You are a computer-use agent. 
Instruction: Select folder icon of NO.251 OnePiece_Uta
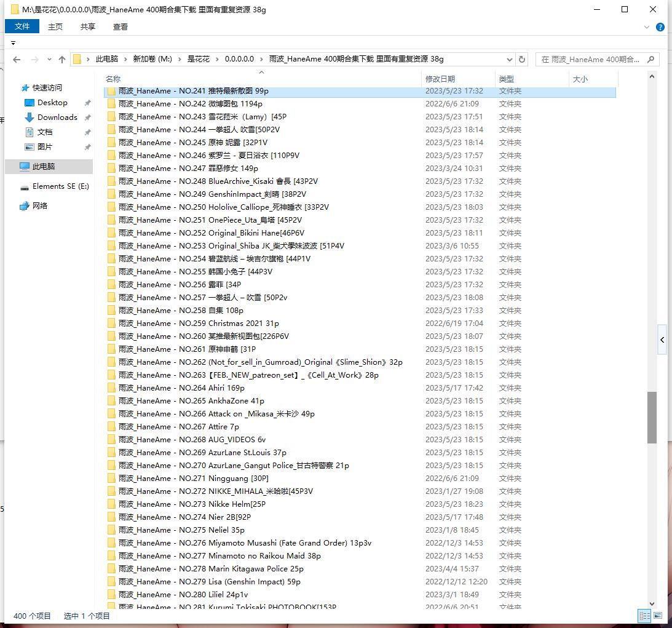coord(111,220)
